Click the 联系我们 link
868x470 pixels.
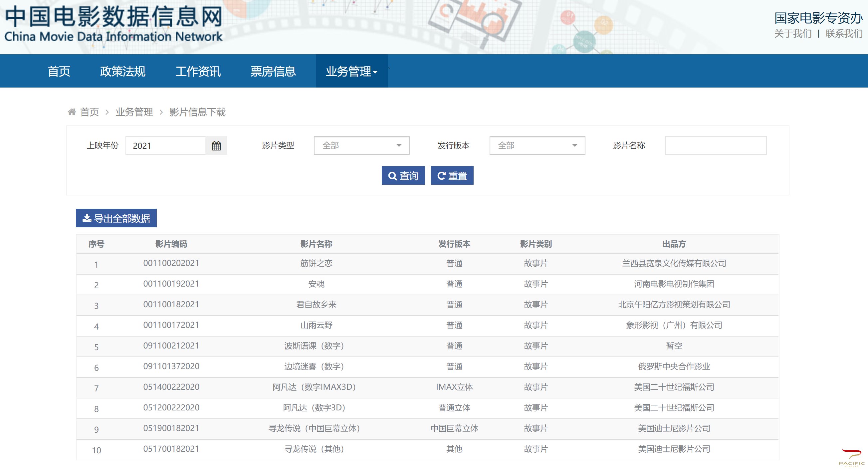tap(844, 34)
